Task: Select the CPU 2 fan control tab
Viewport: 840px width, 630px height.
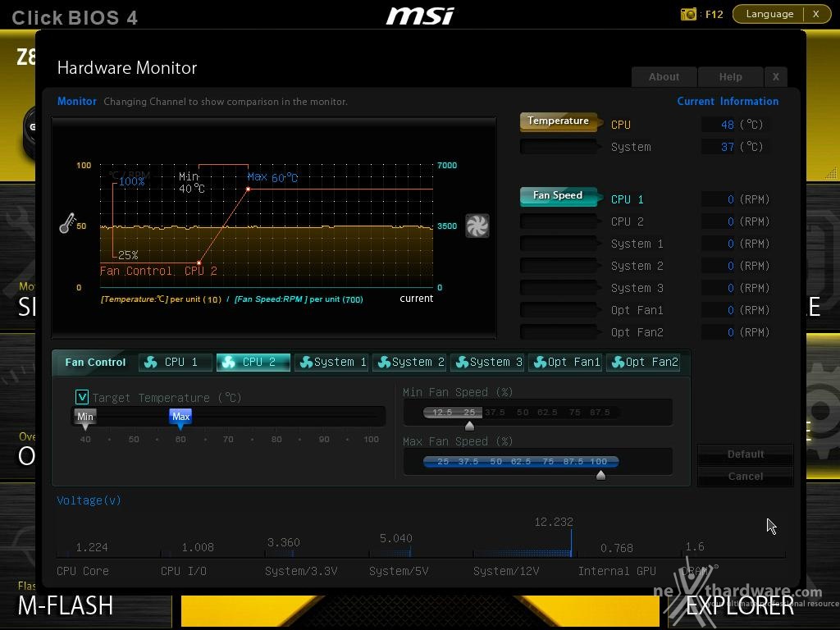Action: coord(253,362)
